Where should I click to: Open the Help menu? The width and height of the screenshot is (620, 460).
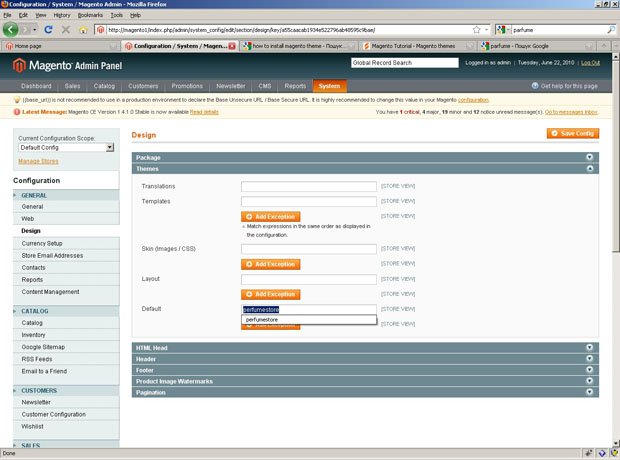135,15
